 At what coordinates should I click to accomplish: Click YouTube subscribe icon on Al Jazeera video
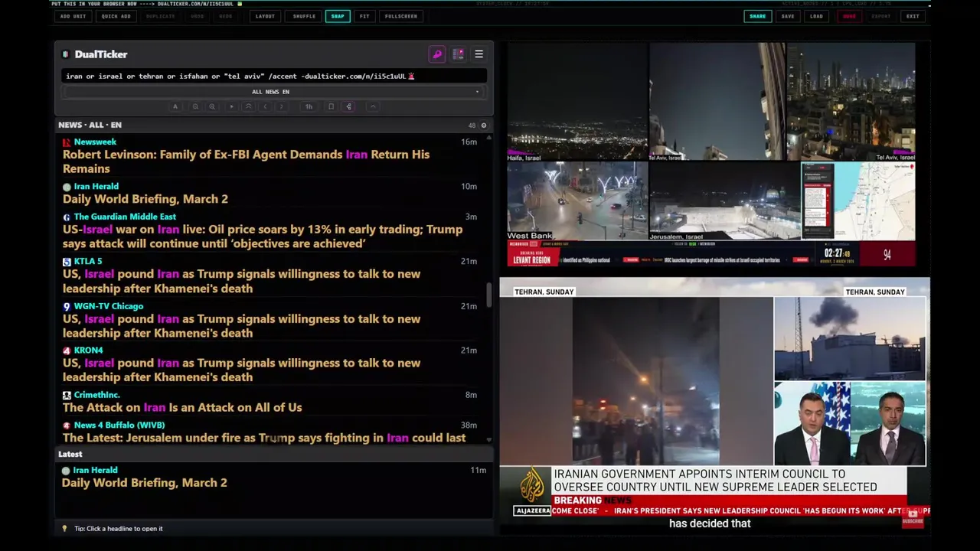[913, 517]
